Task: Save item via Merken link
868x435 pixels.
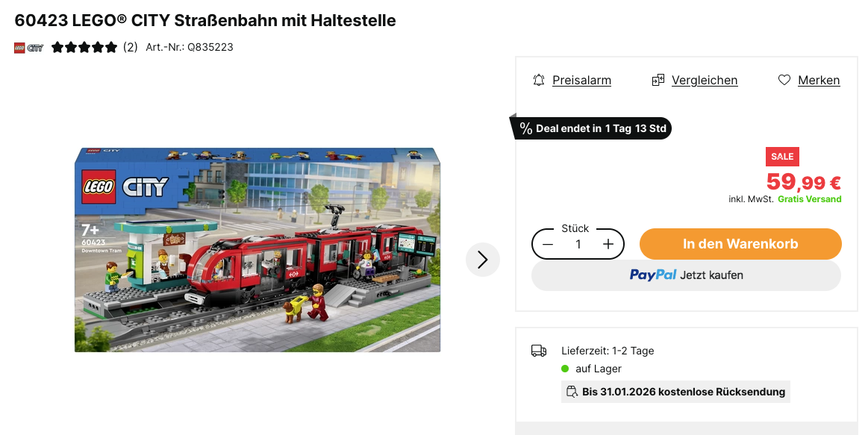Action: (x=819, y=81)
